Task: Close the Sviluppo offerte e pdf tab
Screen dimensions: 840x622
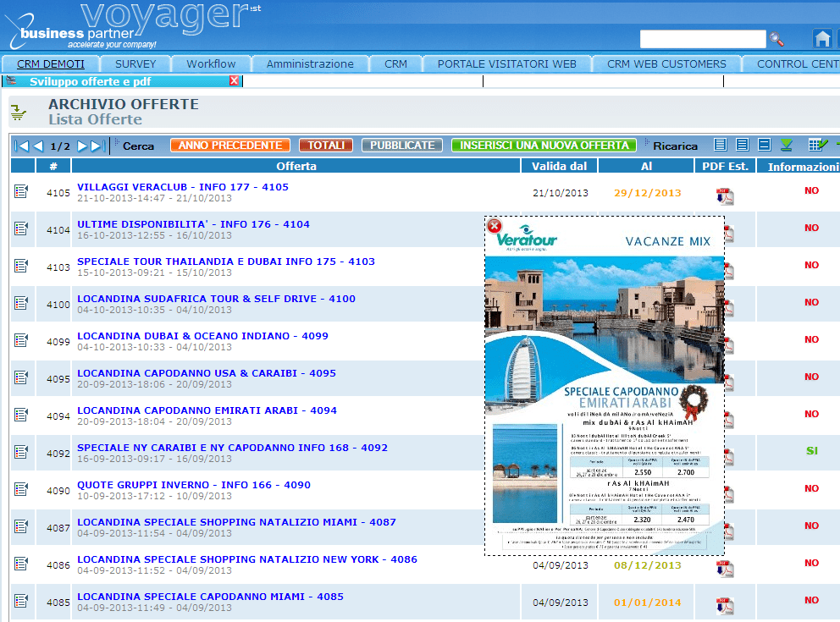Action: 234,81
